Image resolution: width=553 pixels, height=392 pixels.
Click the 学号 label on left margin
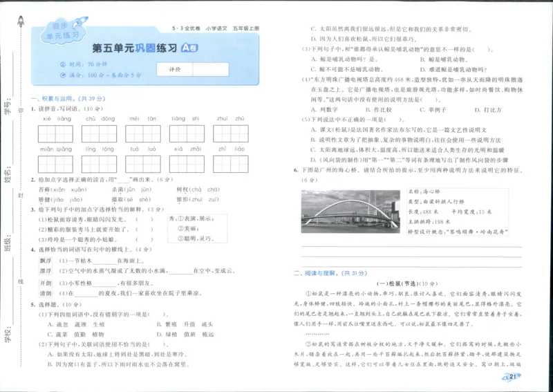click(x=8, y=106)
